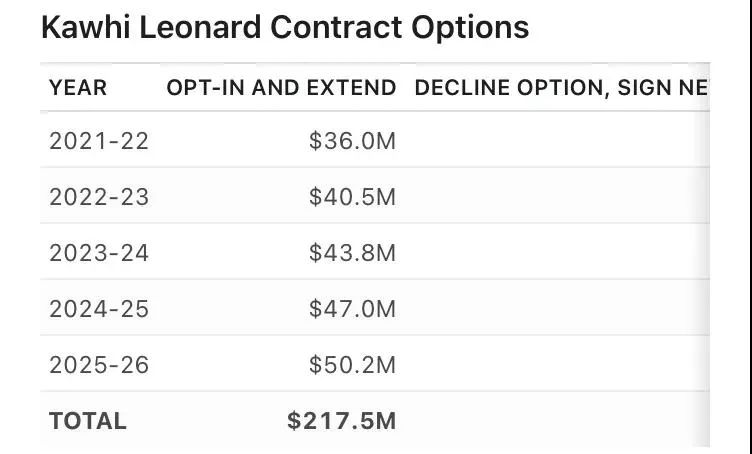This screenshot has width=752, height=454.
Task: Click the $43.8M salary value
Action: pos(352,253)
